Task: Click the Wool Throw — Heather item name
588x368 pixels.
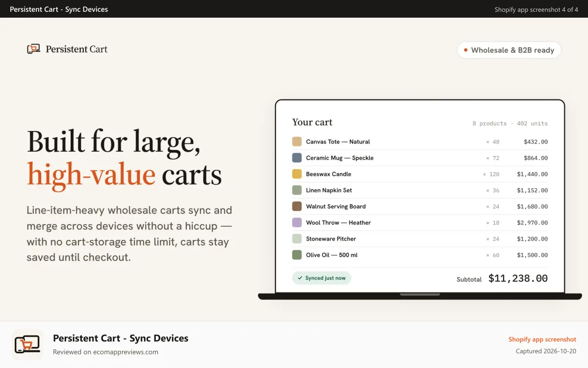Action: pyautogui.click(x=339, y=223)
